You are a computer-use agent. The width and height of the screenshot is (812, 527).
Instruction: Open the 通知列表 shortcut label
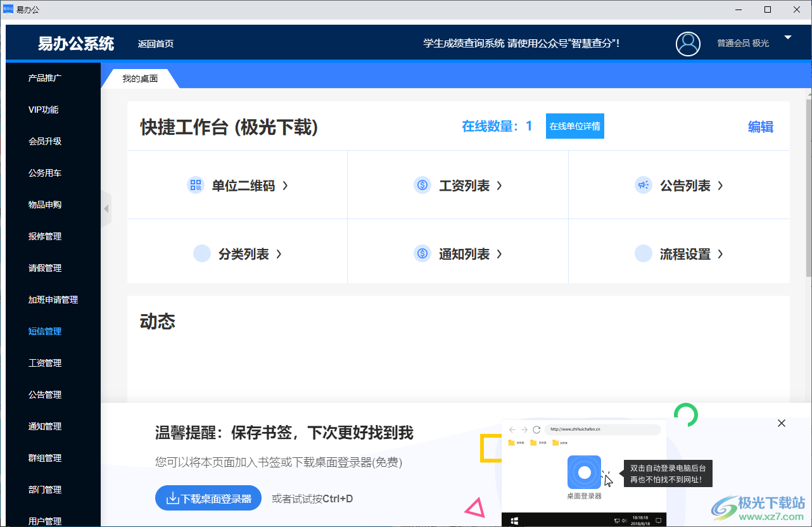point(464,254)
